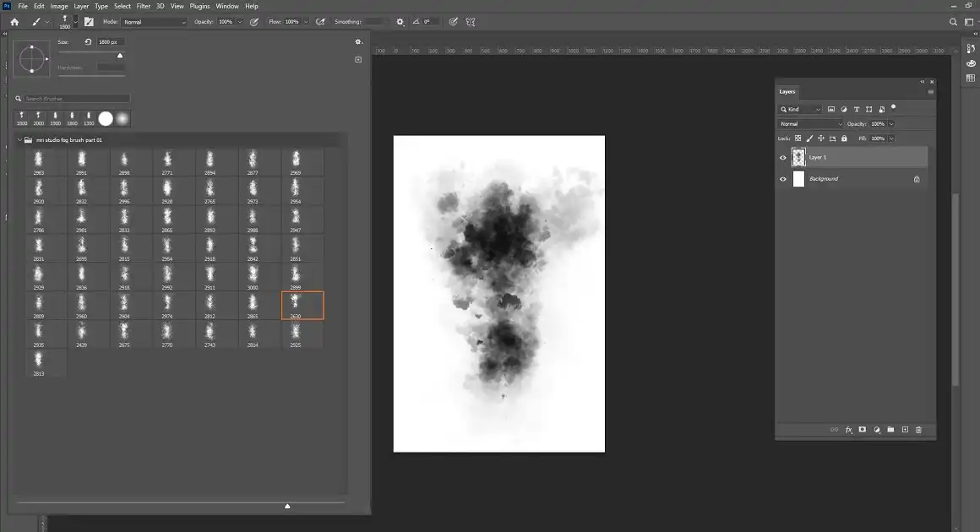
Task: Hide the Background layer
Action: click(x=782, y=178)
